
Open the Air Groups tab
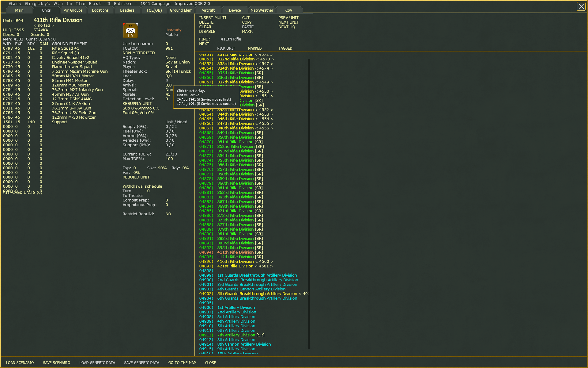(73, 10)
